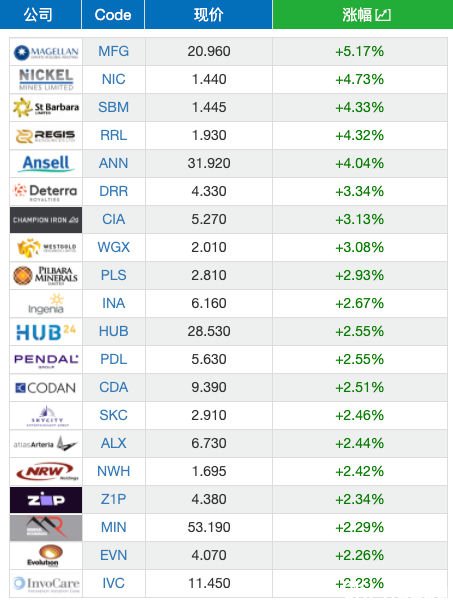The height and width of the screenshot is (603, 453).
Task: Select the HUB24 logo
Action: 46,332
